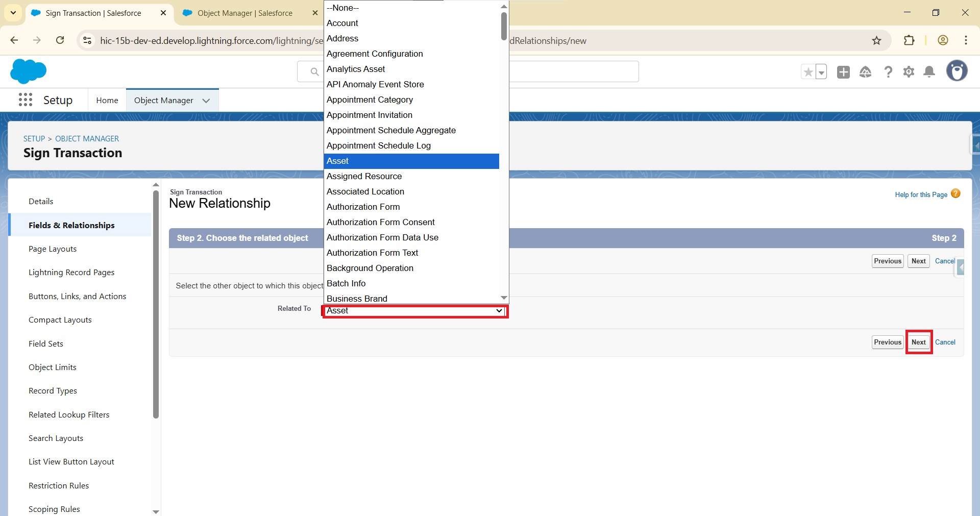
Task: Select API Anomaly Event Store option
Action: pyautogui.click(x=411, y=84)
